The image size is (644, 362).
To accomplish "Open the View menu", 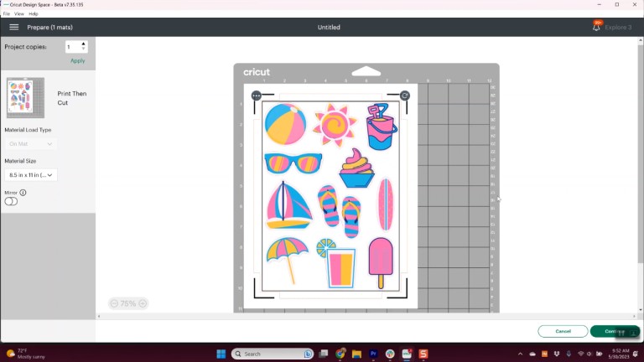I will click(19, 13).
